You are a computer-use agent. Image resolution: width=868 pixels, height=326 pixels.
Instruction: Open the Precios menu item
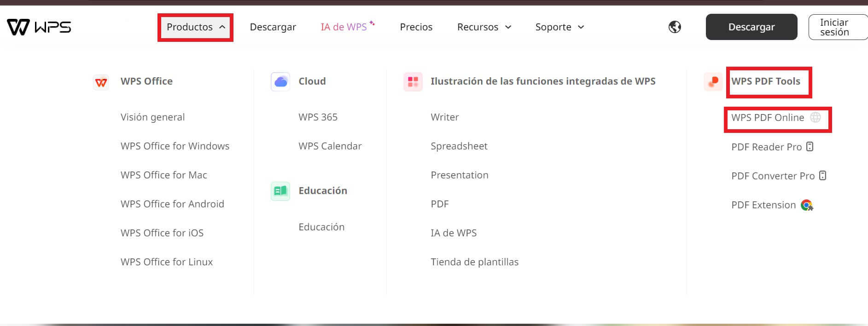coord(416,27)
